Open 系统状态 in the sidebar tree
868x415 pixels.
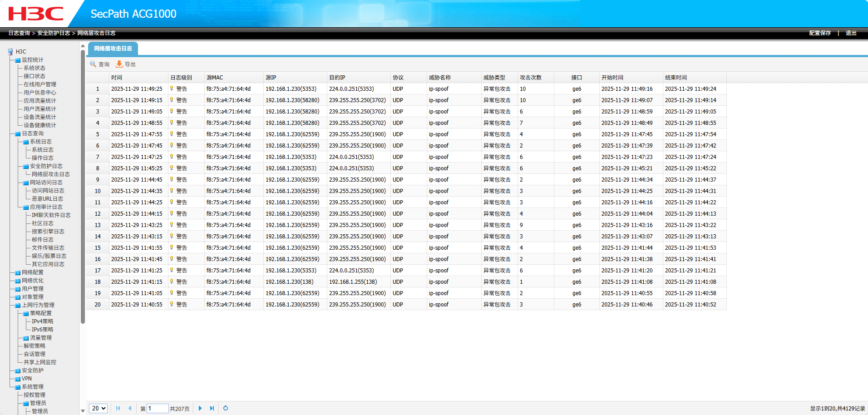click(x=35, y=68)
